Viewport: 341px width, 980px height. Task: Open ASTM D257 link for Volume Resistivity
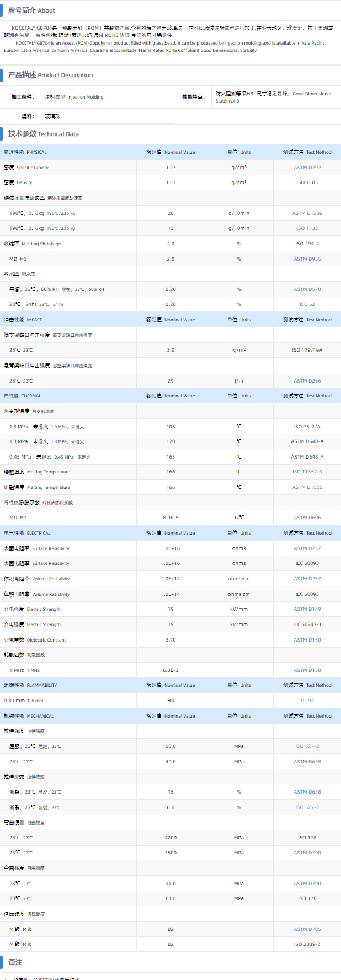pos(307,579)
